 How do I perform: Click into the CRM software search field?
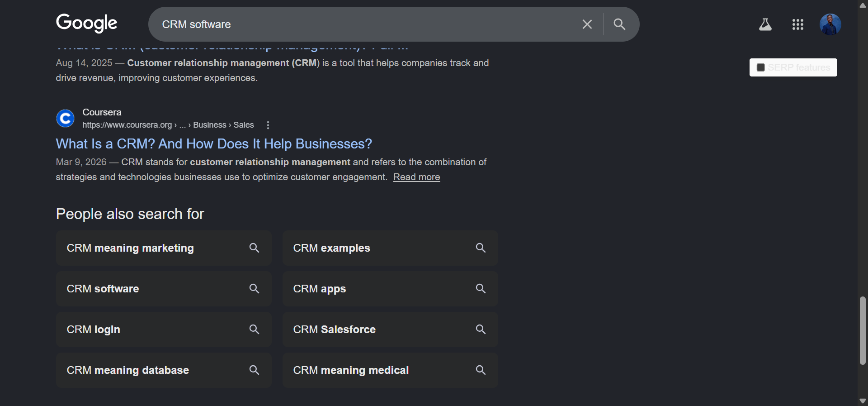pyautogui.click(x=366, y=24)
